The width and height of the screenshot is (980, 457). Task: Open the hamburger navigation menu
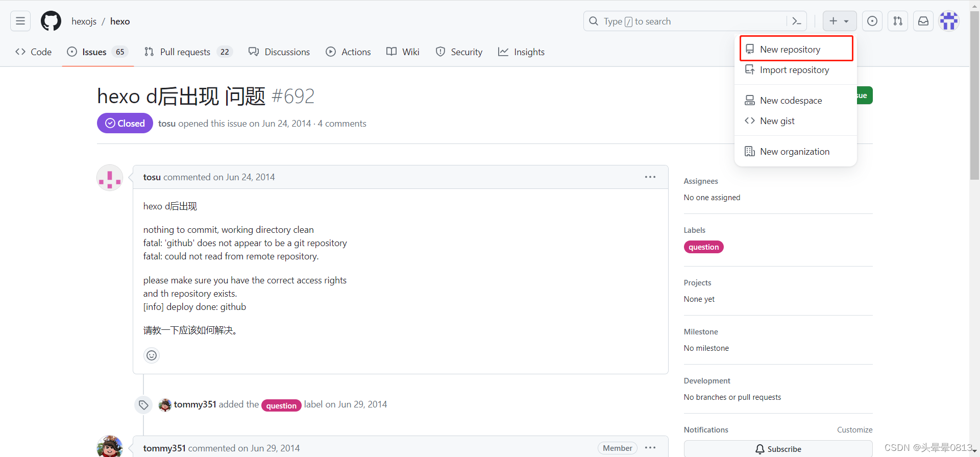click(20, 21)
